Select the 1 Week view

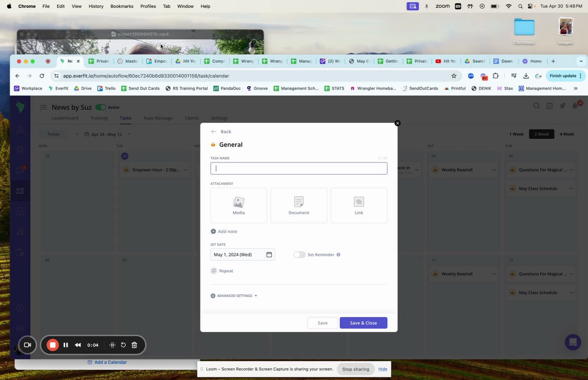point(516,134)
